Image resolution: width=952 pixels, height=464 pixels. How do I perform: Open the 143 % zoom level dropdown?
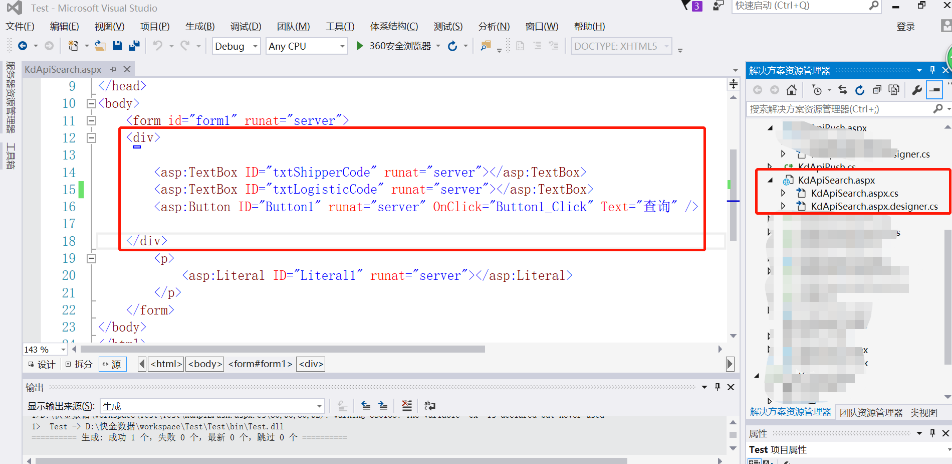click(x=64, y=350)
